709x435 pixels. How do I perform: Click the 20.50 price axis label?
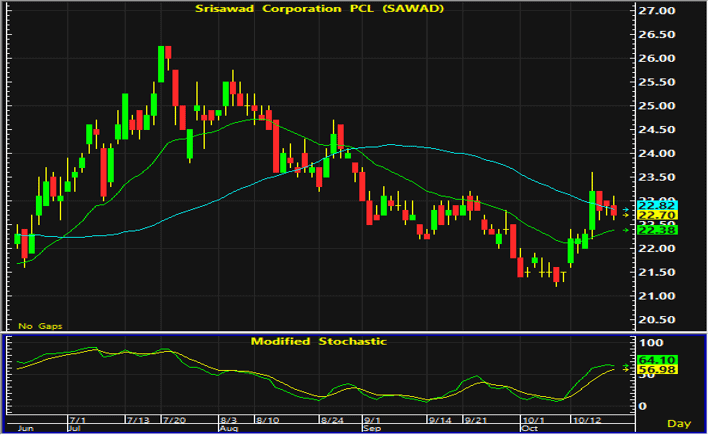click(657, 320)
